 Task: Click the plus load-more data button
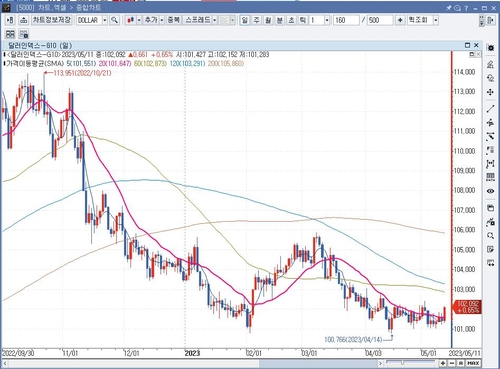400,20
